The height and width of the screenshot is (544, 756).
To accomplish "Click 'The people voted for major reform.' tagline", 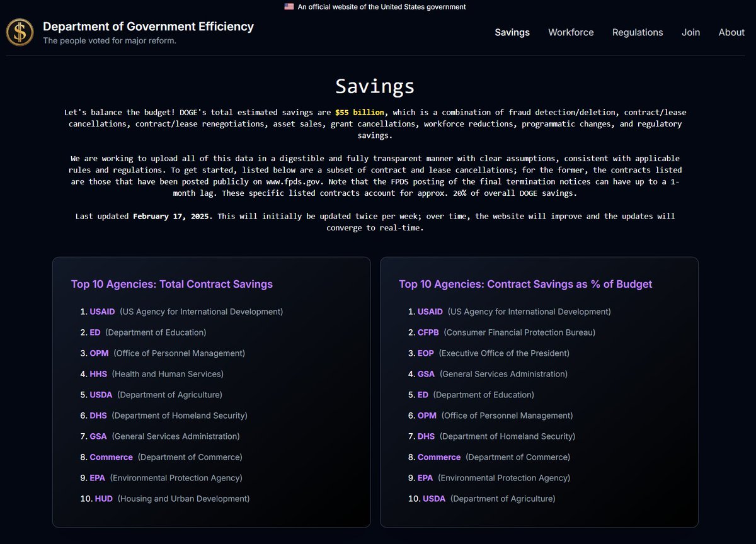I will 110,41.
